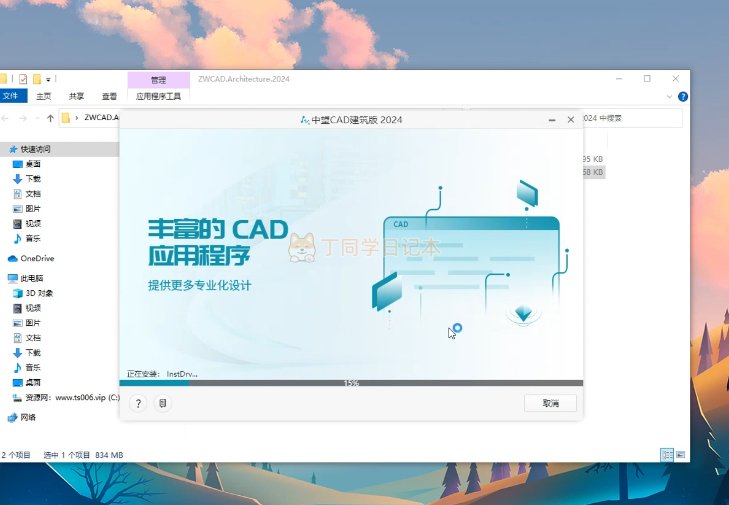Open 音乐 under This PC
Image resolution: width=729 pixels, height=505 pixels.
(27, 368)
